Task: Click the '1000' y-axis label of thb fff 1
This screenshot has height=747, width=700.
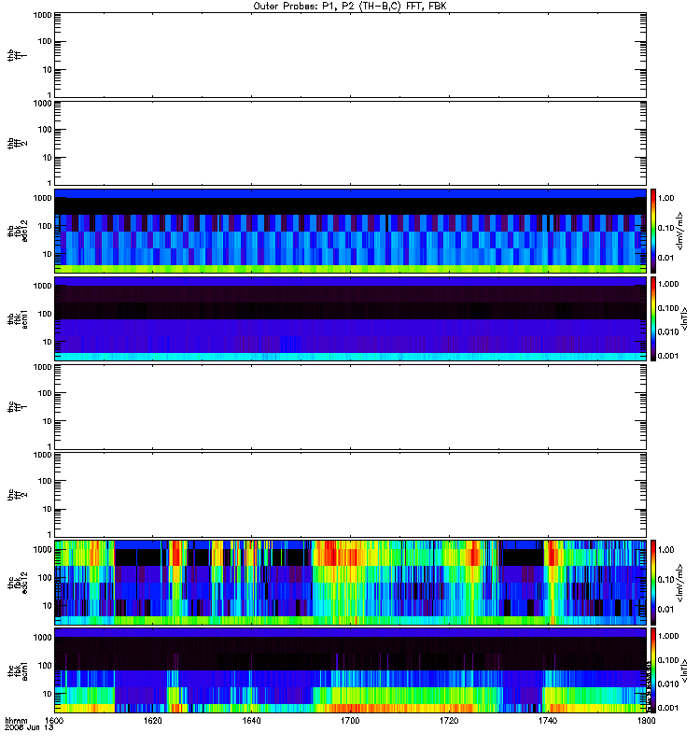Action: (42, 15)
